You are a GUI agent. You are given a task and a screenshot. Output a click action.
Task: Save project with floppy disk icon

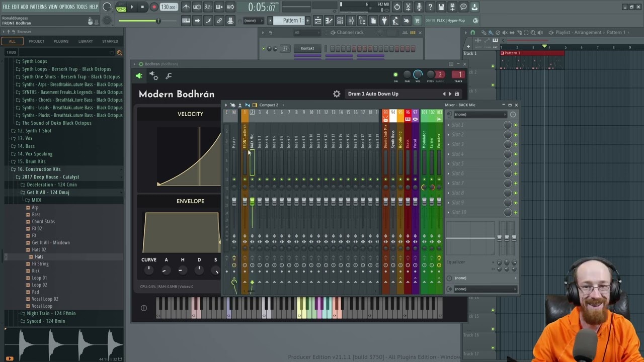(441, 7)
